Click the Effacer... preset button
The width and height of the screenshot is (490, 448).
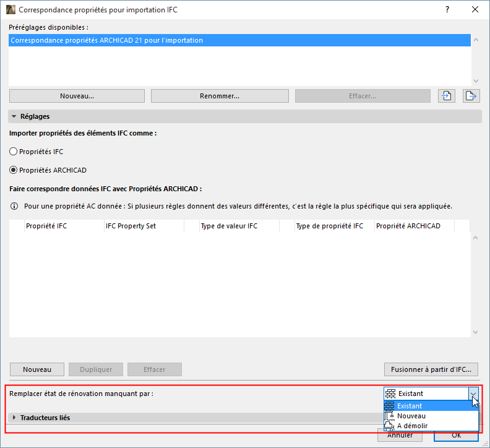pyautogui.click(x=363, y=96)
